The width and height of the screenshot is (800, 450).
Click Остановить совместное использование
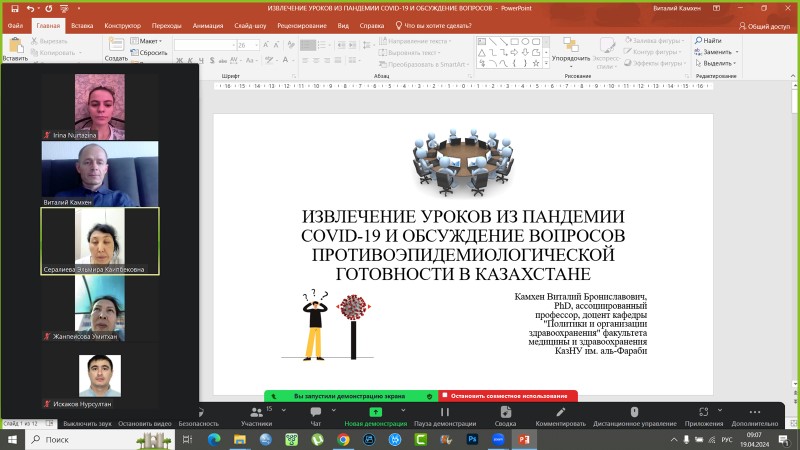click(x=508, y=396)
